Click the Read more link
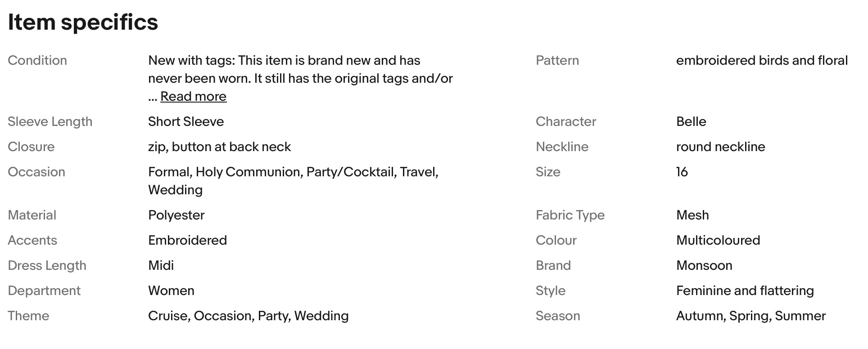The width and height of the screenshot is (868, 349). [x=193, y=97]
